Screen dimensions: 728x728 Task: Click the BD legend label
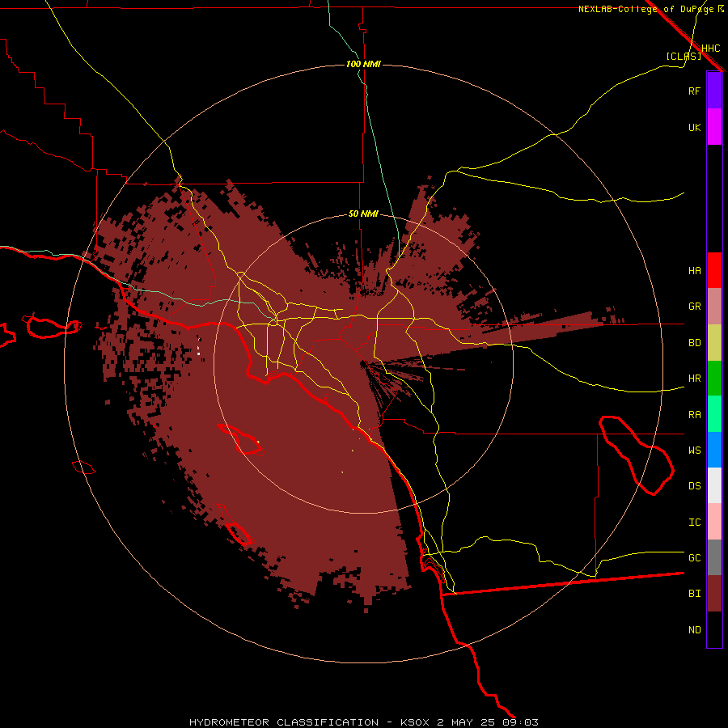click(694, 343)
